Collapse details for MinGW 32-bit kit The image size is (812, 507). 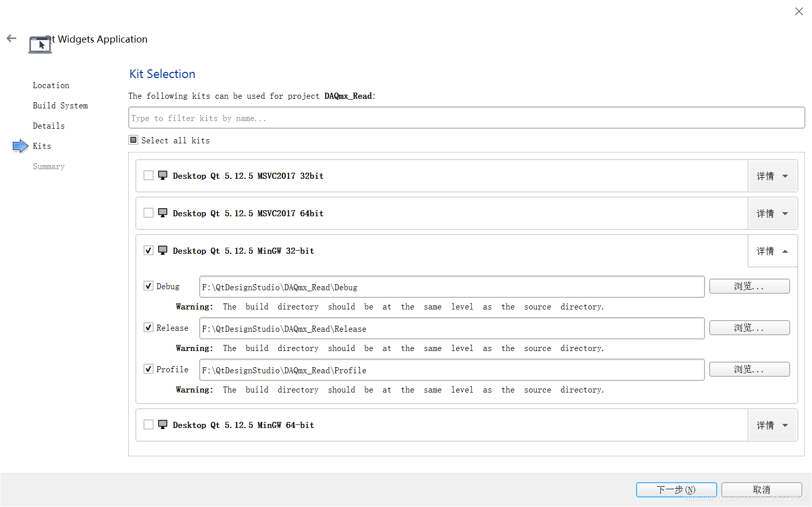(772, 251)
